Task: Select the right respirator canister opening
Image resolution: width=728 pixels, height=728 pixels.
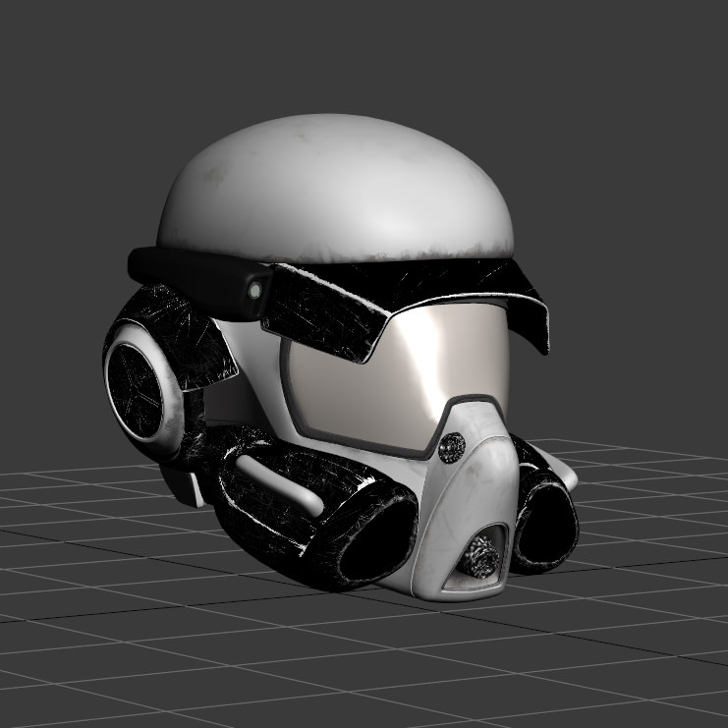Action: tap(547, 525)
